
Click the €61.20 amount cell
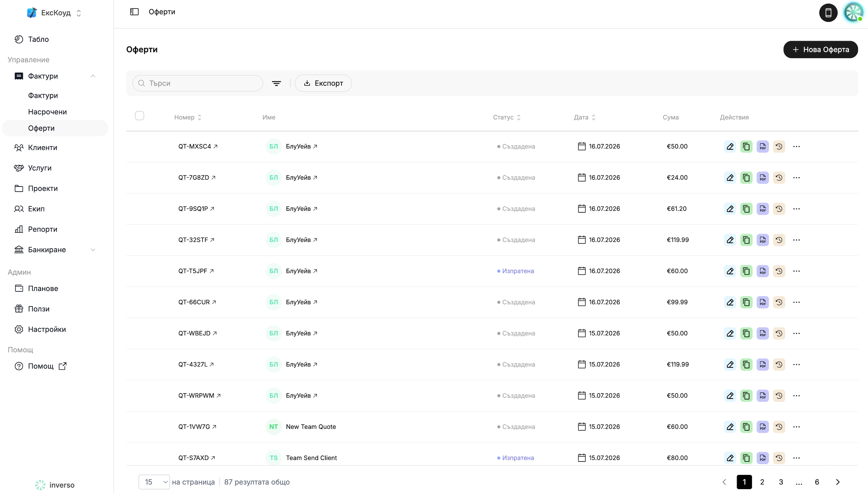pyautogui.click(x=677, y=209)
